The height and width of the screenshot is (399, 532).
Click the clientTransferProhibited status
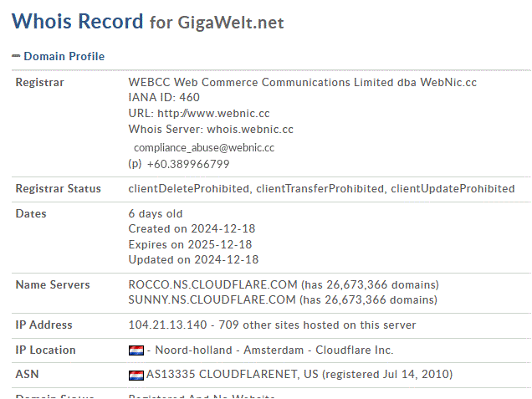point(320,189)
